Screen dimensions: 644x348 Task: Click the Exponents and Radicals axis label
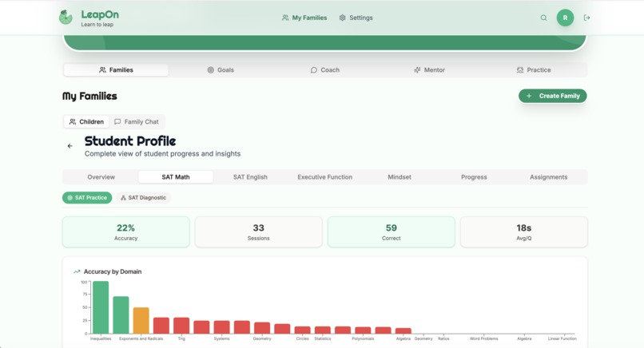point(141,338)
